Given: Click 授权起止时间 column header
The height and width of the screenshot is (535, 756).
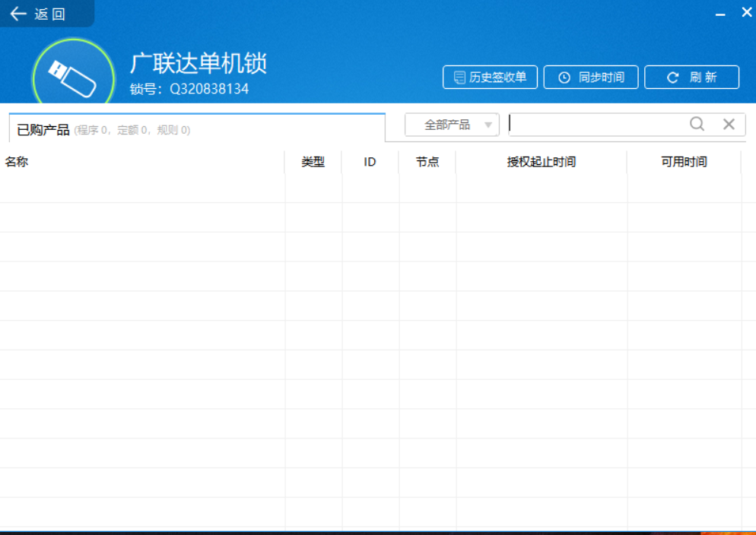Looking at the screenshot, I should pyautogui.click(x=542, y=162).
